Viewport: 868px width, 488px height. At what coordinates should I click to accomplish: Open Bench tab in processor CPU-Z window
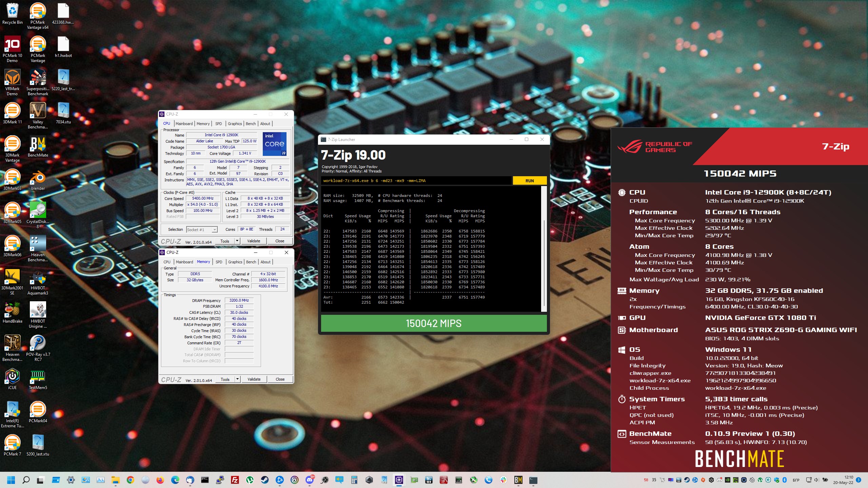click(x=251, y=124)
